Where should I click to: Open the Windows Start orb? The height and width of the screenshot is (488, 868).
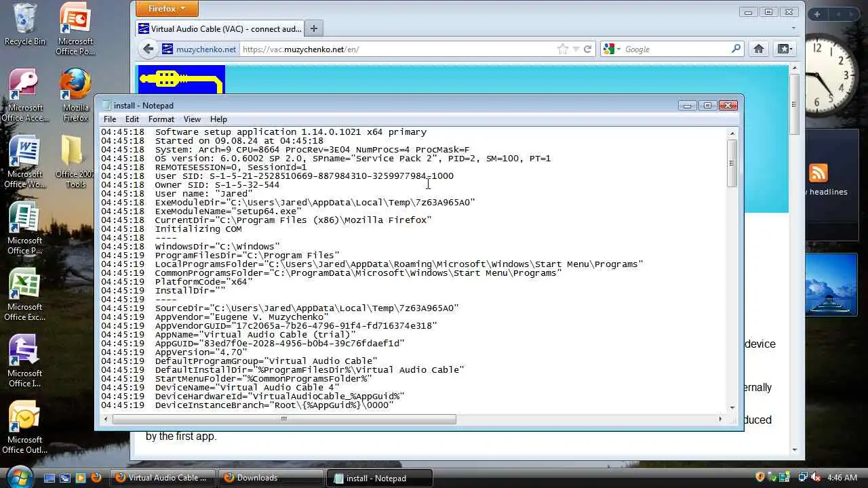click(x=19, y=476)
